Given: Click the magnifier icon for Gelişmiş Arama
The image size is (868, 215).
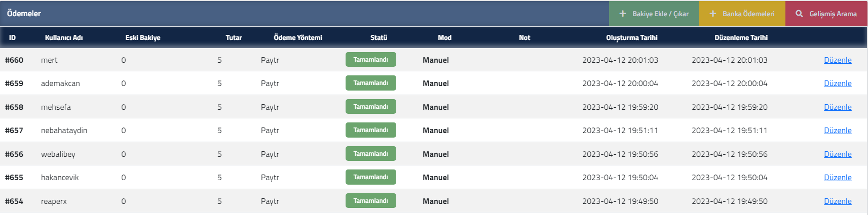Looking at the screenshot, I should [x=799, y=14].
